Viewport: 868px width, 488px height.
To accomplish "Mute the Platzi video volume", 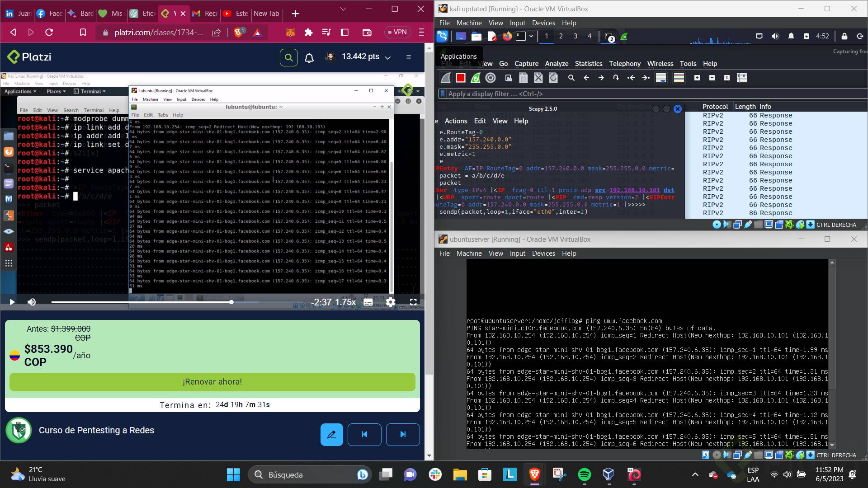I will coord(32,302).
